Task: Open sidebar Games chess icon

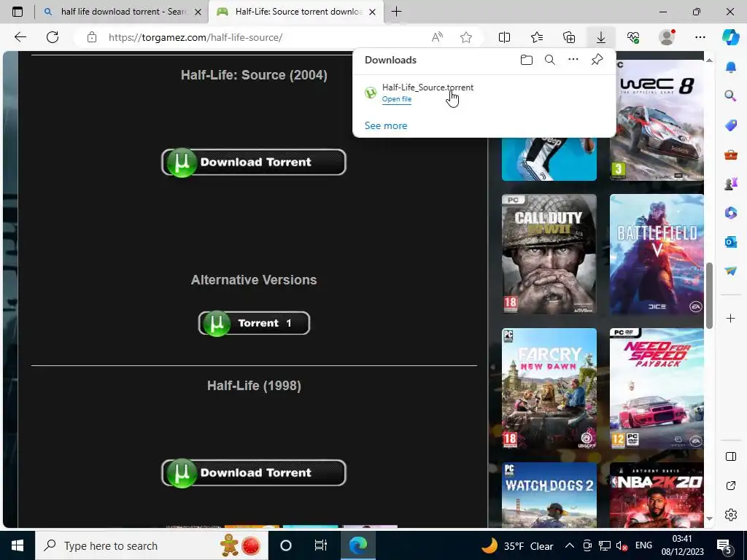Action: click(x=730, y=183)
